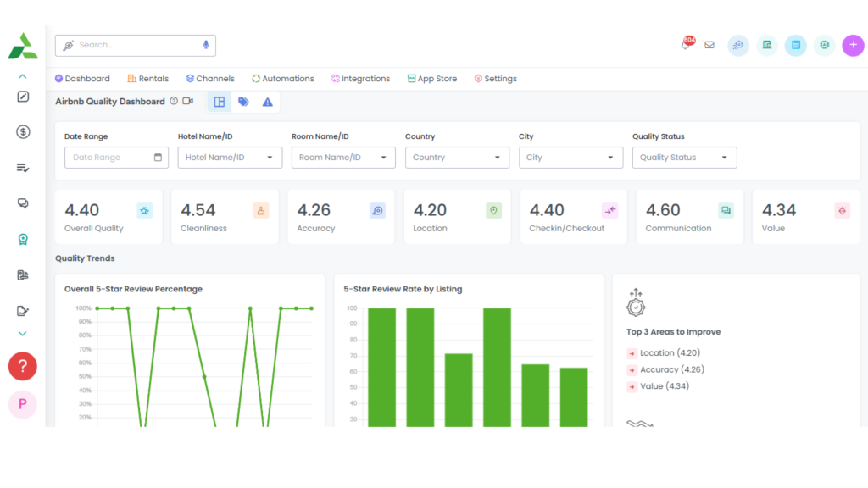The image size is (868, 488).
Task: Click the blue calendar icon in top bar
Action: (x=795, y=46)
